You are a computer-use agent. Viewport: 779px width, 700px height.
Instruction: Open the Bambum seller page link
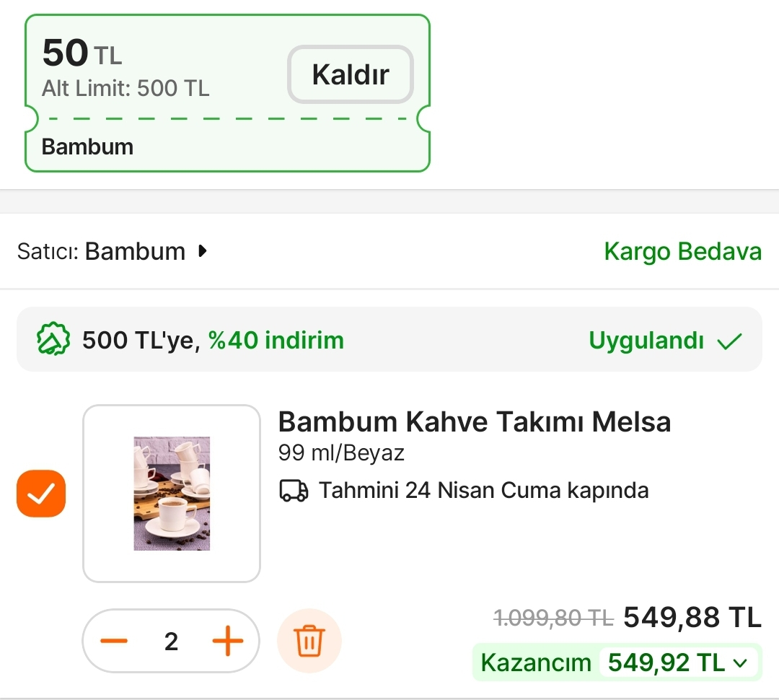point(135,251)
